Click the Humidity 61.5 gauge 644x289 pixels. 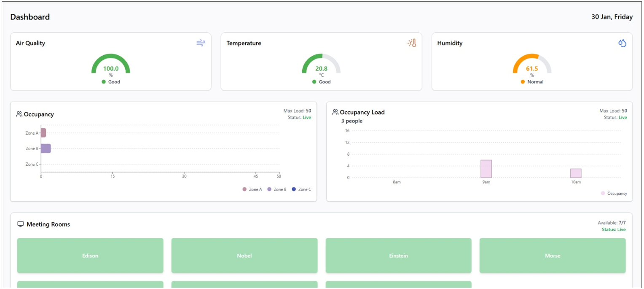tap(532, 65)
